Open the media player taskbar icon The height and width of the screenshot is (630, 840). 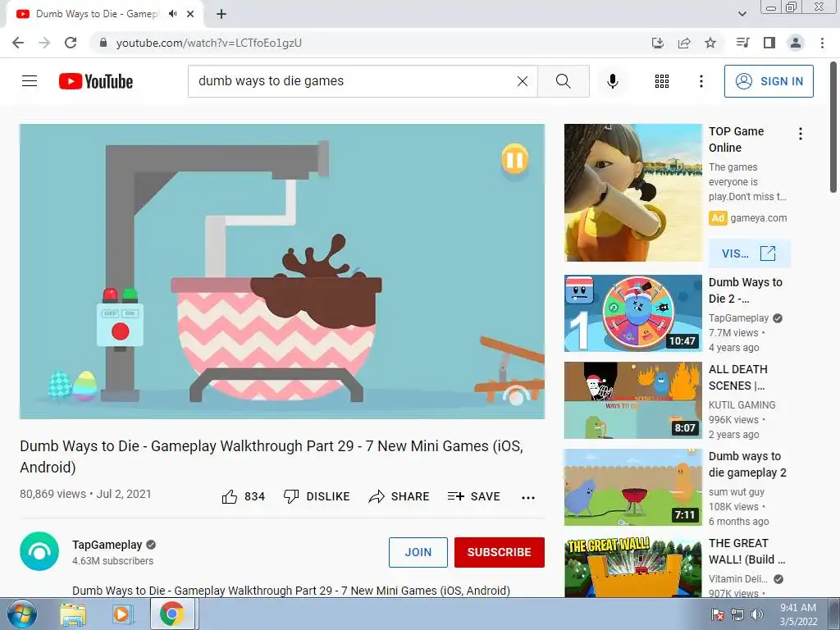[x=121, y=614]
